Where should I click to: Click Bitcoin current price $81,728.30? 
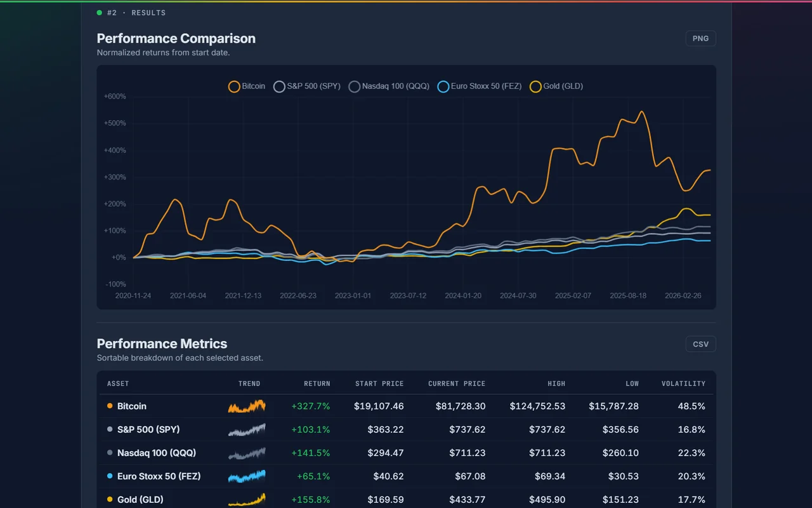pos(461,406)
